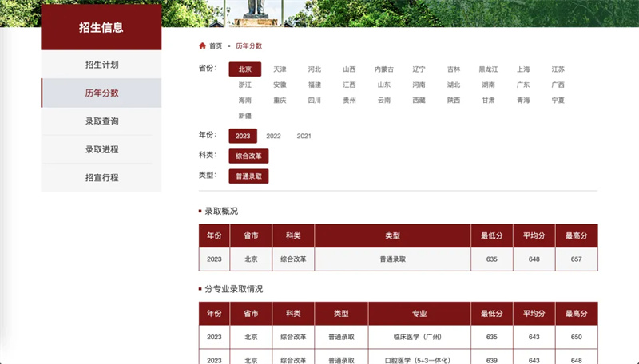Image resolution: width=639 pixels, height=364 pixels.
Task: Filter scores by 江西
Action: pyautogui.click(x=349, y=85)
